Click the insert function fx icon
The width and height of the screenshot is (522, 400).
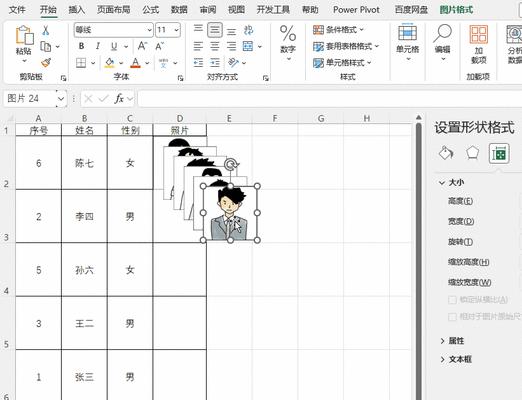pyautogui.click(x=119, y=99)
